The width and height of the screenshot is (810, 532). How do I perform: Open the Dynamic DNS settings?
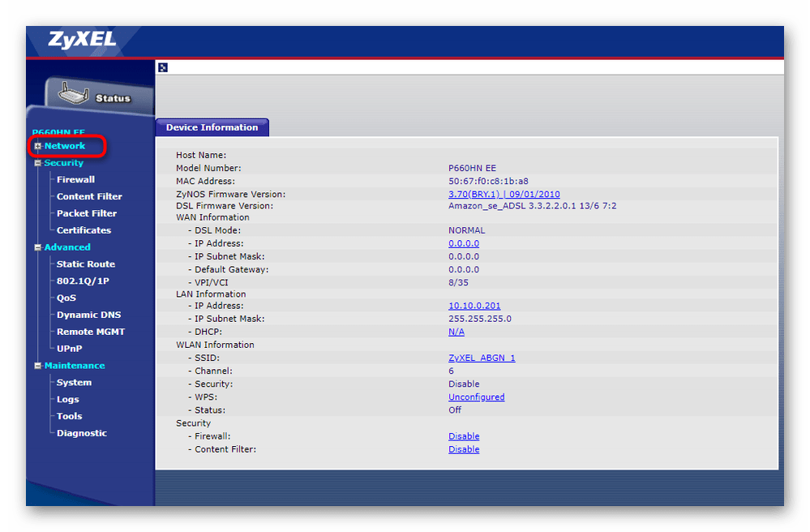[88, 315]
